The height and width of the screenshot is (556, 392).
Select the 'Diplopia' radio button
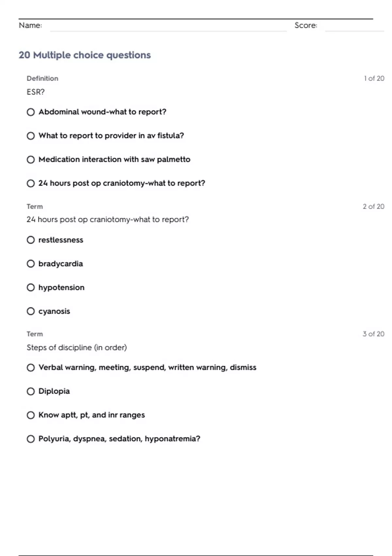click(31, 391)
